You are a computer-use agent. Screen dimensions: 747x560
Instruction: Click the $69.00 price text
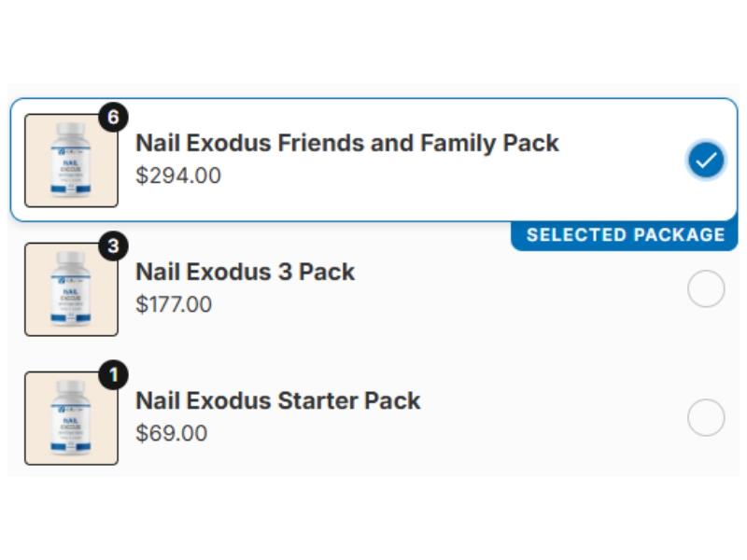tap(172, 433)
